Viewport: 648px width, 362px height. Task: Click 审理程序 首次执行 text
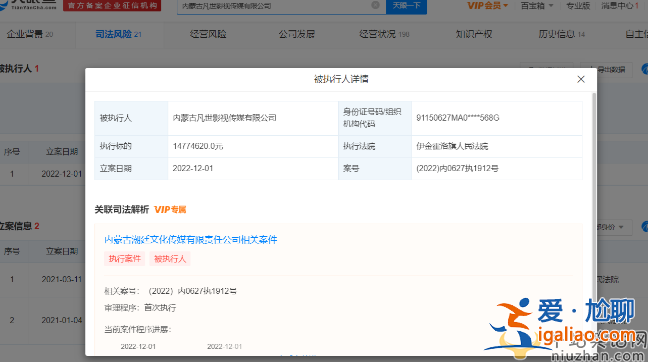coord(140,308)
